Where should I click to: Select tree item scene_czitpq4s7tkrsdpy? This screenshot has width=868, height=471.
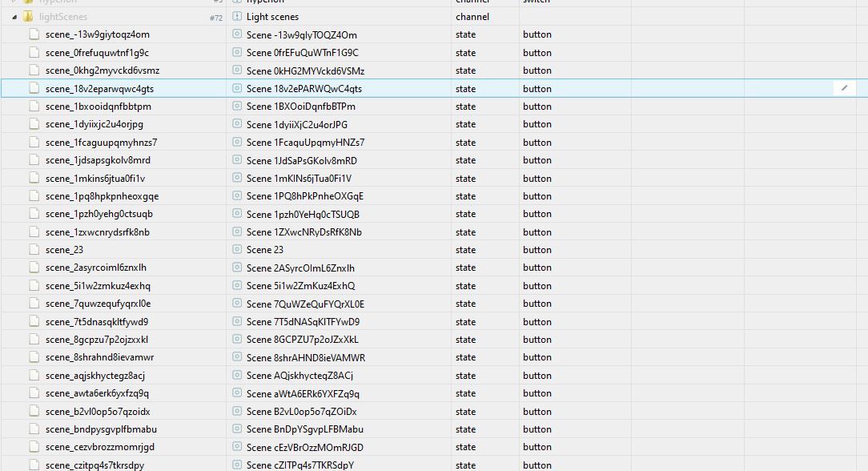pos(94,465)
